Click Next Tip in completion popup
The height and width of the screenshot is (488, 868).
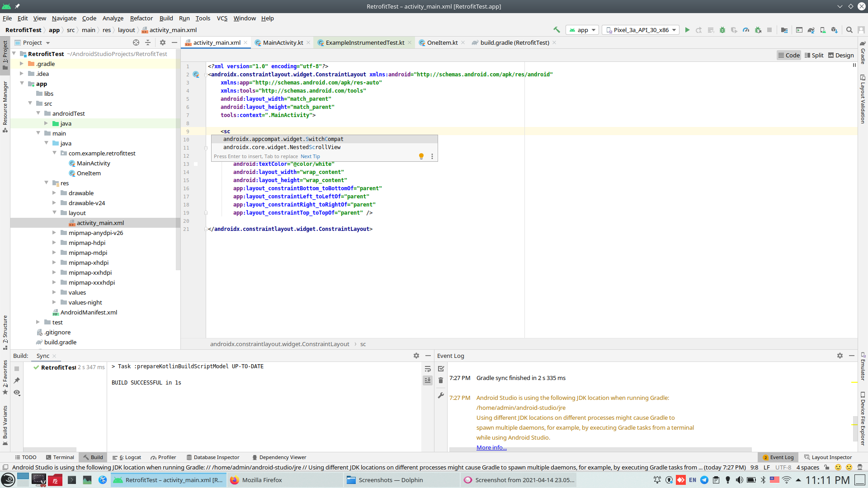(x=310, y=156)
